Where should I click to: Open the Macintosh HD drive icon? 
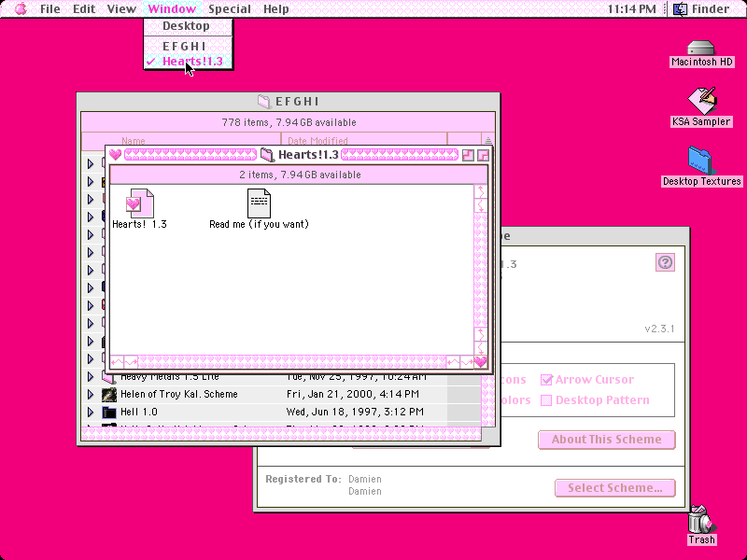click(x=701, y=49)
